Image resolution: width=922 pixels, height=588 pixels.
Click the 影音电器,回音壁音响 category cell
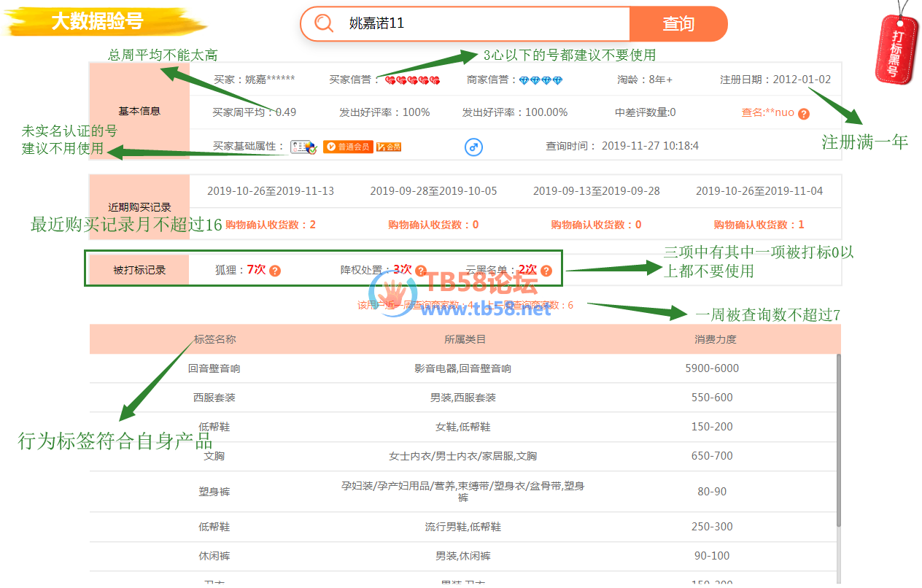pos(463,368)
